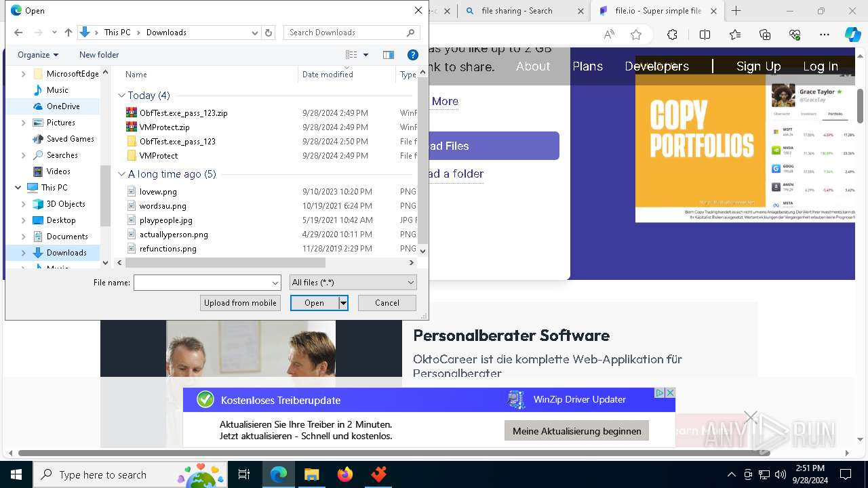Select ObfTest.exe_pass_123.zip archive icon
Image resolution: width=868 pixels, height=488 pixels.
click(132, 113)
